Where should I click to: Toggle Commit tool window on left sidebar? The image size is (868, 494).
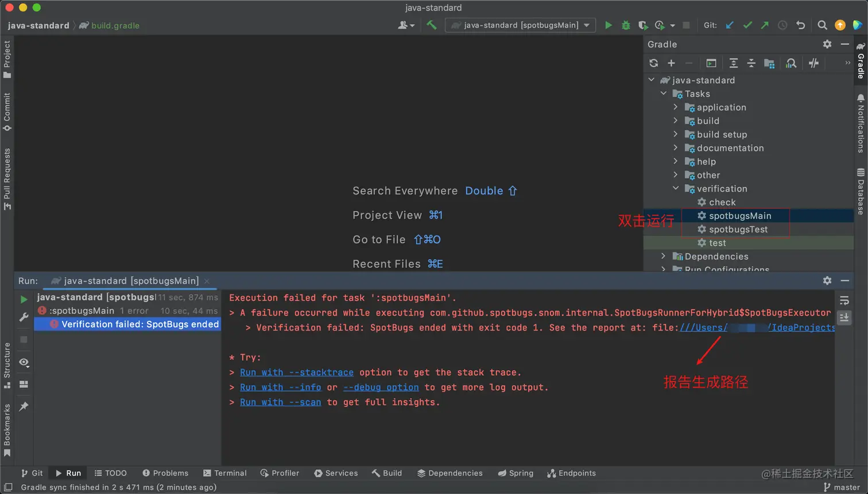tap(7, 111)
